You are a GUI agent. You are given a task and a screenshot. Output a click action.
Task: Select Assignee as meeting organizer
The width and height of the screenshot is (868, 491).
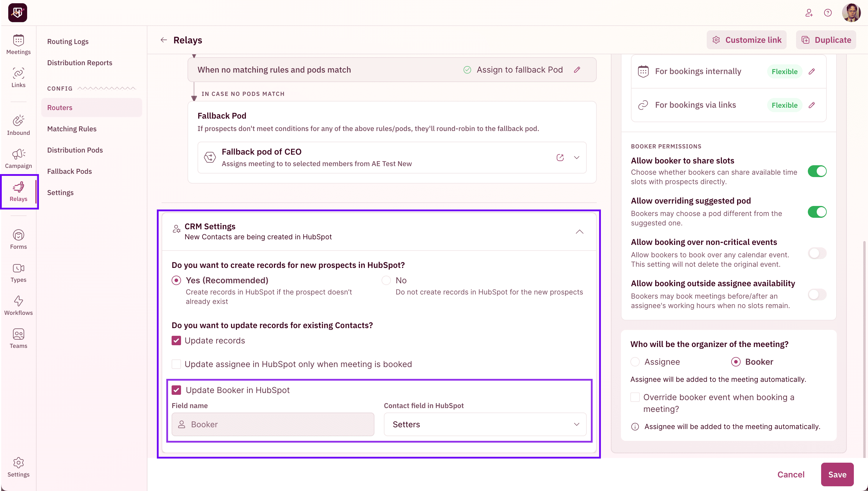(x=635, y=362)
